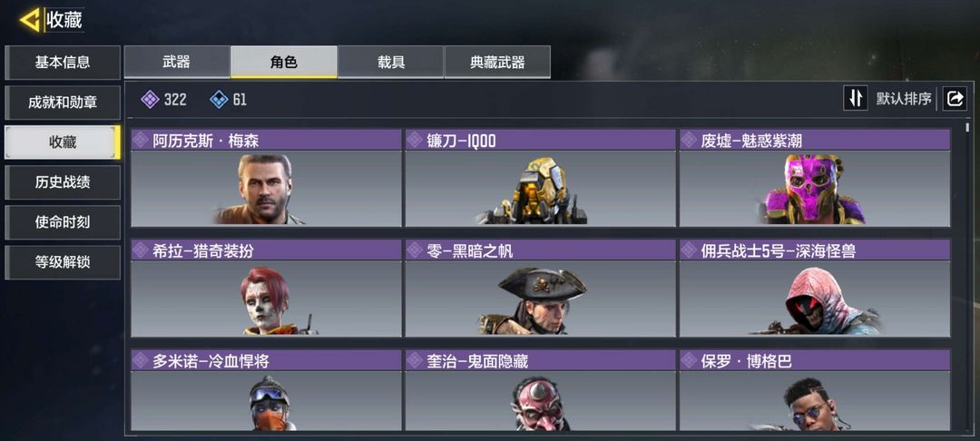Switch to the 武器 tab
The width and height of the screenshot is (980, 441).
(x=177, y=62)
